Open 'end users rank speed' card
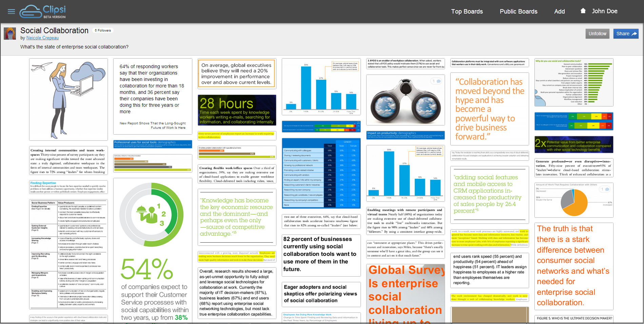The width and height of the screenshot is (644, 324). click(490, 270)
